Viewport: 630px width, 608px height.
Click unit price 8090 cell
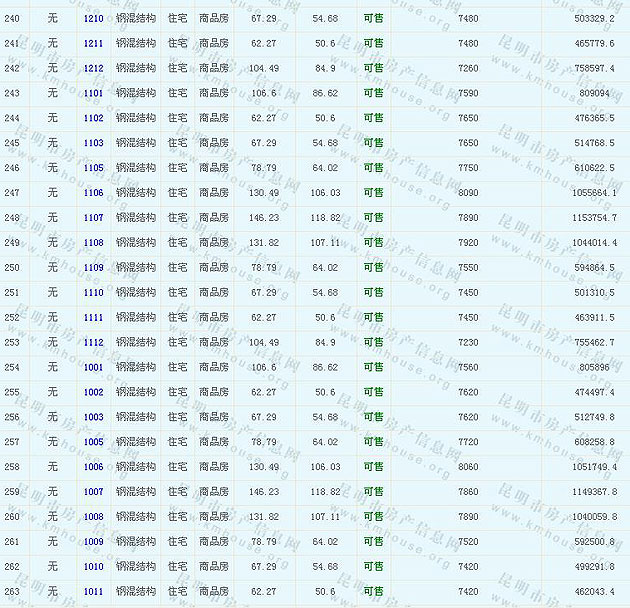point(468,193)
